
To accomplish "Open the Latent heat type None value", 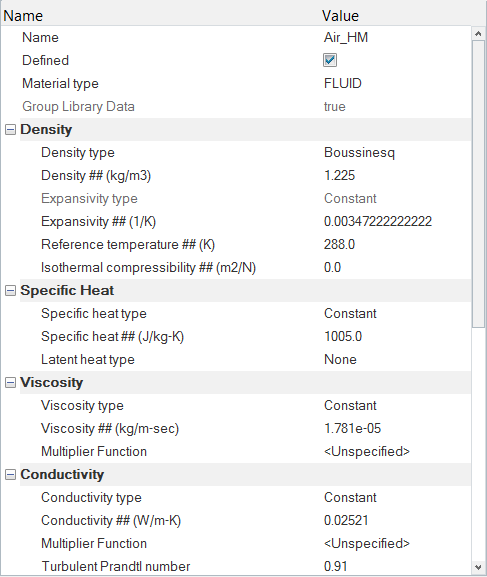I will pos(340,360).
